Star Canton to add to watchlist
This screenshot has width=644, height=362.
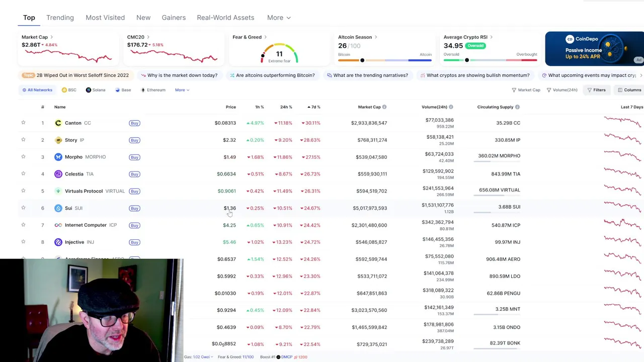23,123
